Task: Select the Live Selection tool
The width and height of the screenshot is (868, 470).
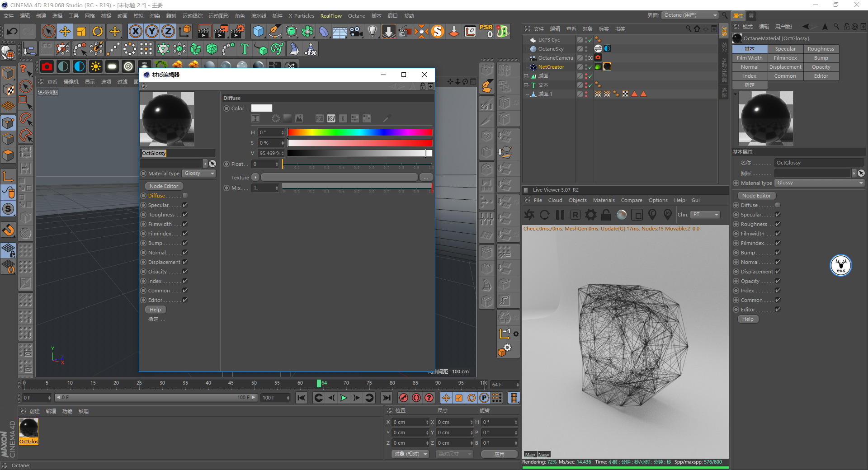Action: pos(48,31)
